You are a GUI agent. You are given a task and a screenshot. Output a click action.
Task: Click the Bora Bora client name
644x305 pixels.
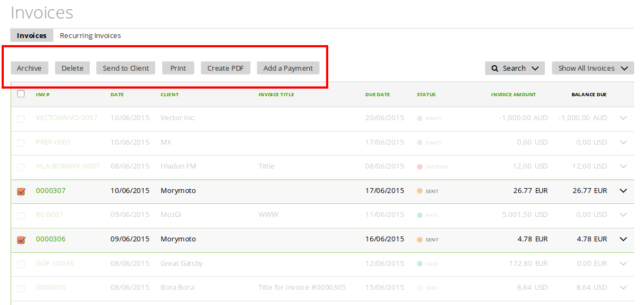click(177, 288)
